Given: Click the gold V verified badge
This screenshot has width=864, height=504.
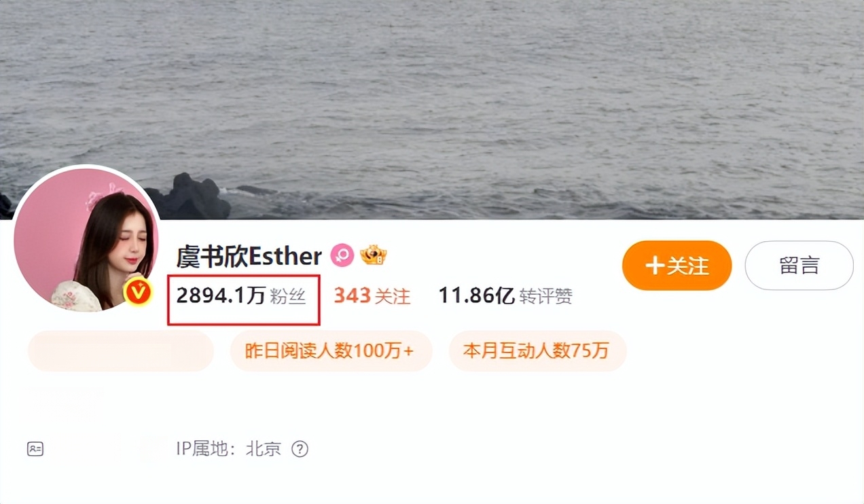Looking at the screenshot, I should 138,292.
